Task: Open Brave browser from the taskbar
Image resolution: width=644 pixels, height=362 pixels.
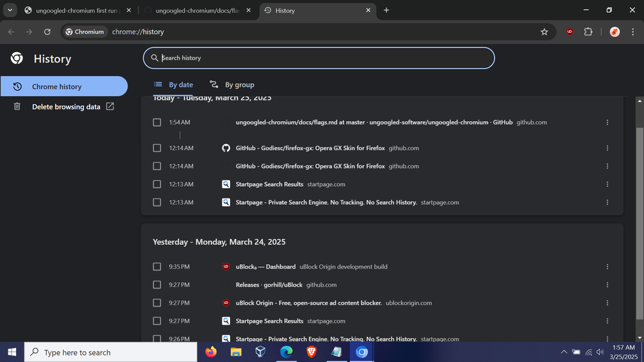Action: [311, 352]
